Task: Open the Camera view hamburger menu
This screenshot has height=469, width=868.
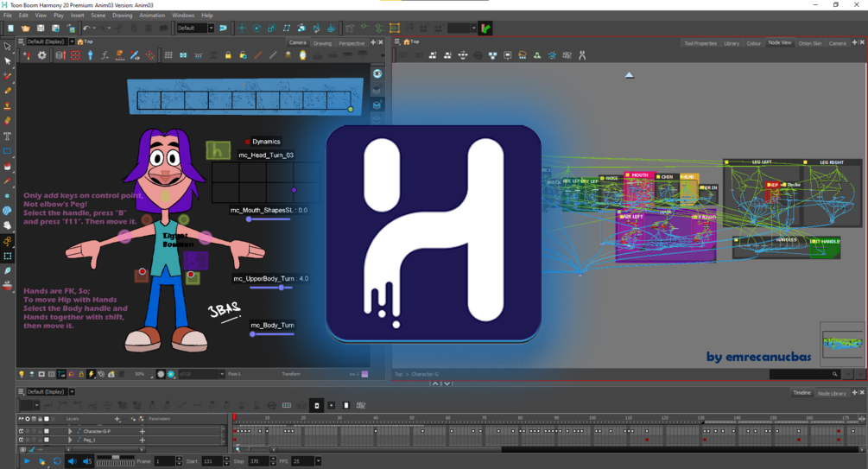Action: click(21, 41)
